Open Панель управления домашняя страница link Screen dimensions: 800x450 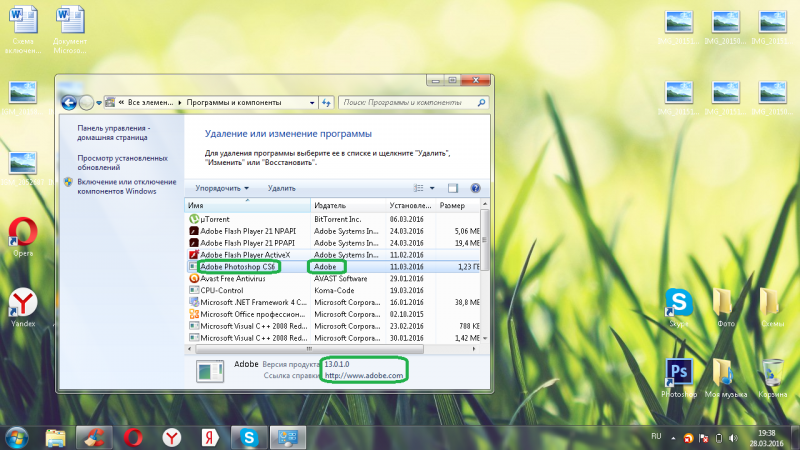click(114, 133)
